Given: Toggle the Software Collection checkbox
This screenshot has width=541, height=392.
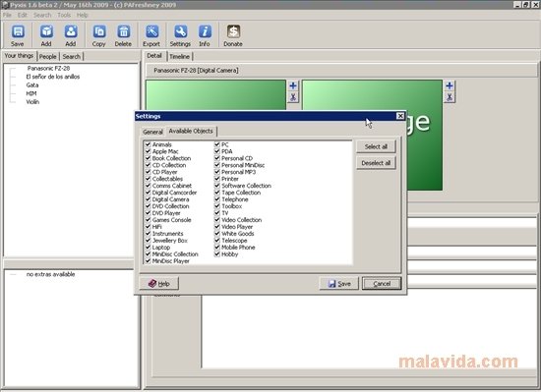Looking at the screenshot, I should click(217, 186).
